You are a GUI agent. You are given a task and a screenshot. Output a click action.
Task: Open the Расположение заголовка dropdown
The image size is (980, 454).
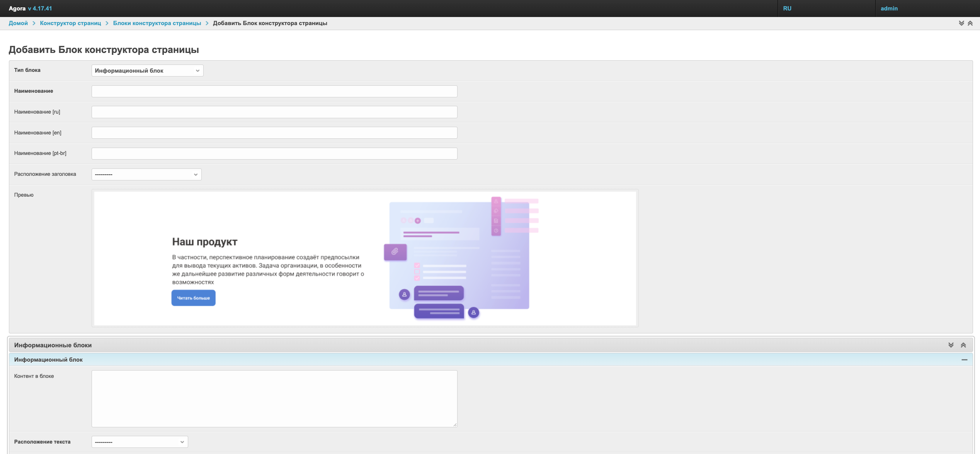tap(146, 174)
